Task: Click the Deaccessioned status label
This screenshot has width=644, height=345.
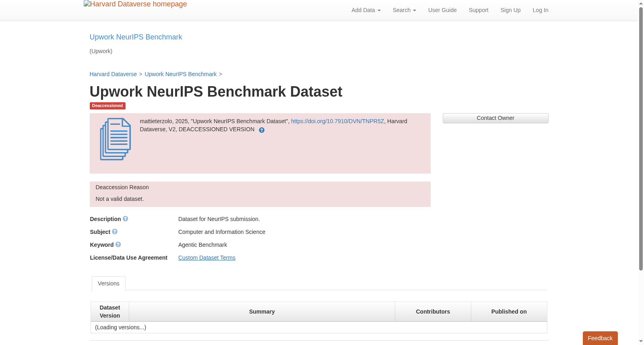Action: pos(107,106)
